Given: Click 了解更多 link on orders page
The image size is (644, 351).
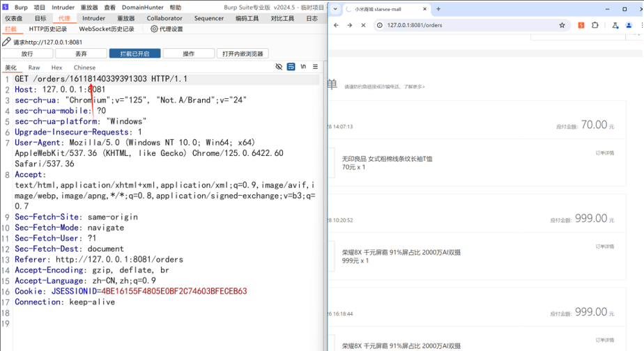Looking at the screenshot, I should pyautogui.click(x=413, y=87).
